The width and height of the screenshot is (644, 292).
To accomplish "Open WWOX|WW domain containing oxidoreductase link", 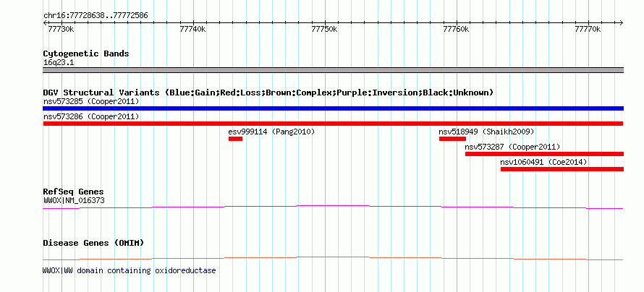I will tap(129, 270).
